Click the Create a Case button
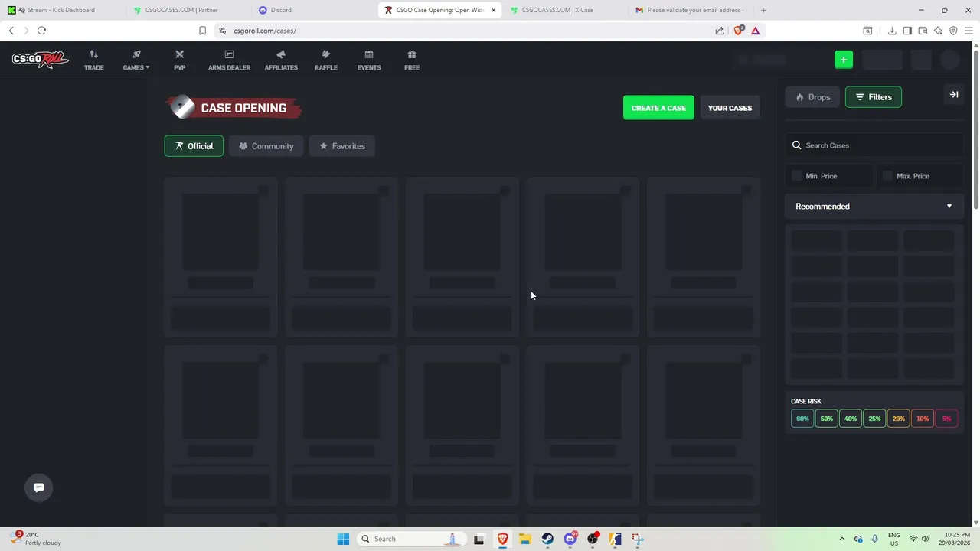The height and width of the screenshot is (551, 980). (658, 108)
